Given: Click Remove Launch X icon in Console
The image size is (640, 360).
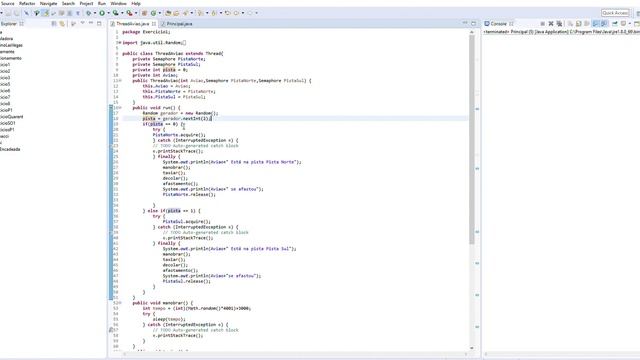Looking at the screenshot, I should pos(551,24).
